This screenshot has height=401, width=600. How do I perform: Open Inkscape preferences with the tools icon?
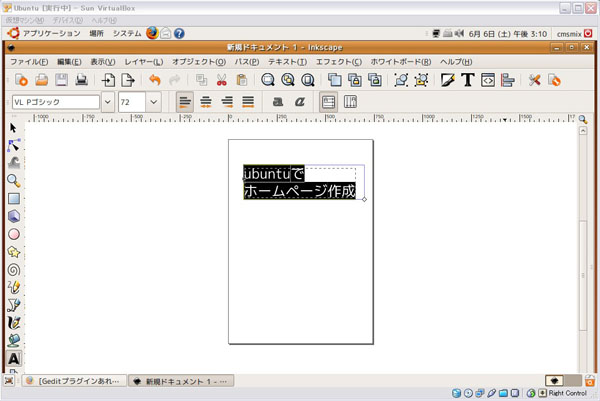(534, 80)
